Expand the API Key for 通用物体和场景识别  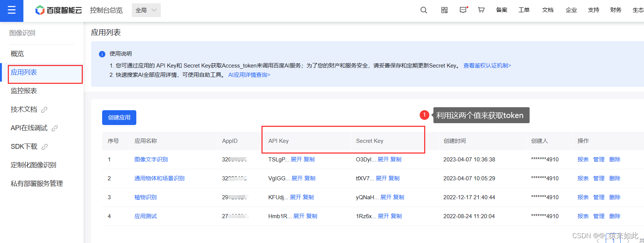297,178
